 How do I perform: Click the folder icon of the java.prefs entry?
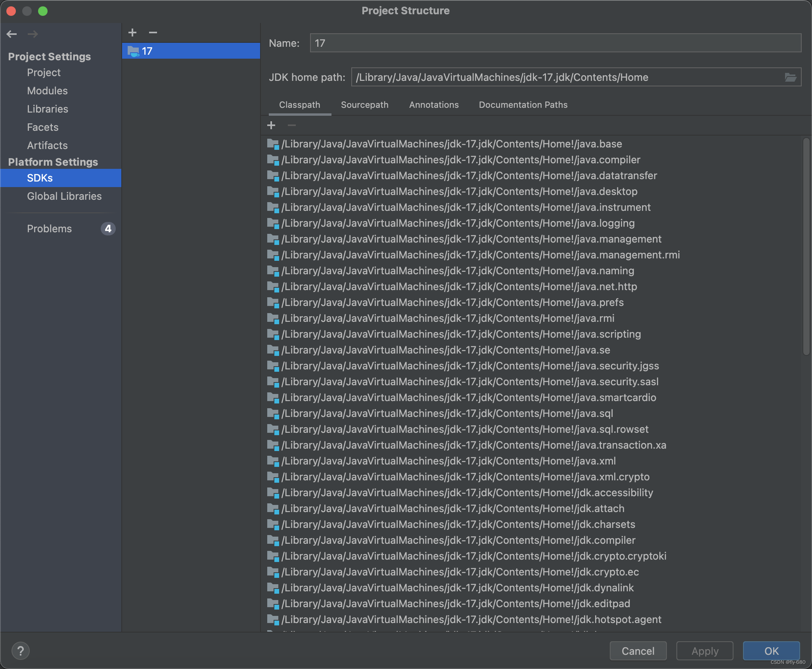(x=273, y=302)
